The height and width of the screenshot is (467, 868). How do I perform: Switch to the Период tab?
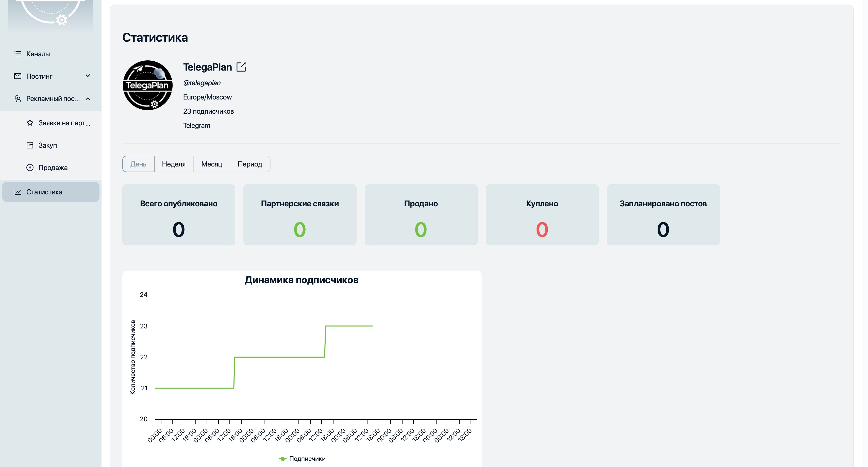(x=250, y=164)
